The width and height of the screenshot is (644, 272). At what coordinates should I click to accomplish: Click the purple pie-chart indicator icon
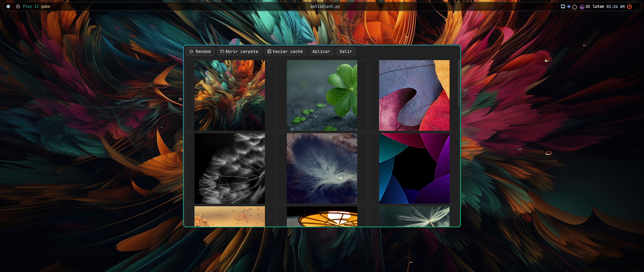582,7
